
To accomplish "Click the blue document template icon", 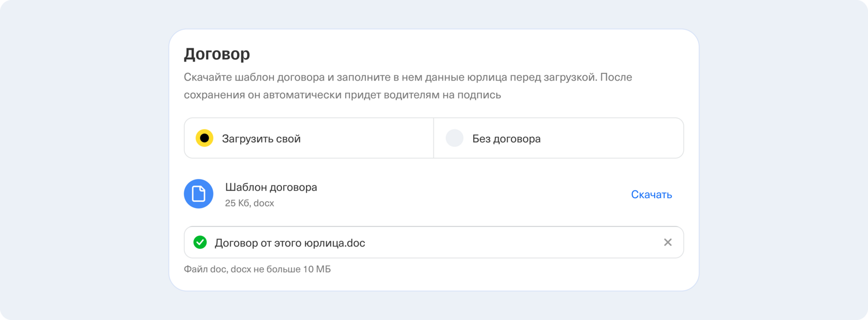I will (x=199, y=194).
